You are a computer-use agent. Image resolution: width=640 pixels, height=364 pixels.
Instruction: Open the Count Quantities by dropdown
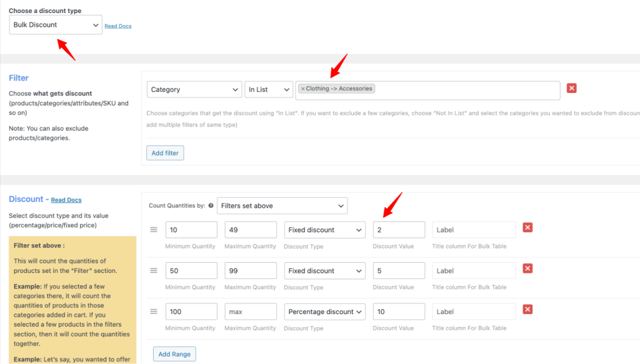point(282,205)
